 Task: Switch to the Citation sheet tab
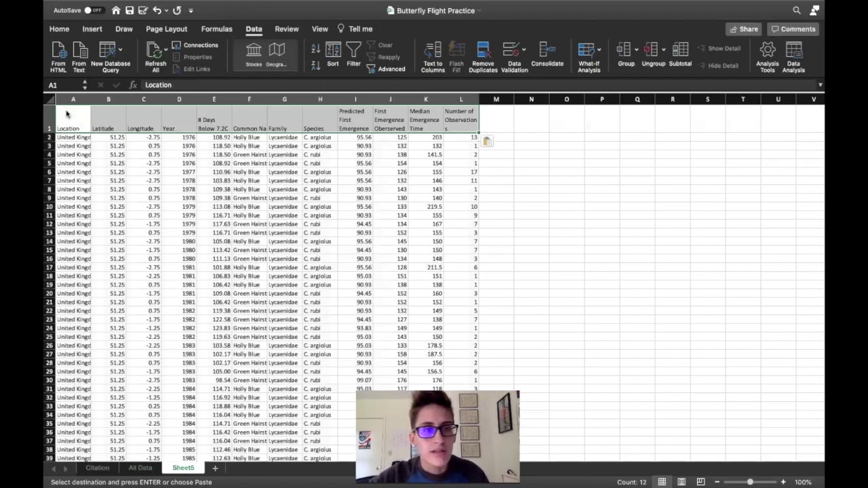pyautogui.click(x=97, y=468)
